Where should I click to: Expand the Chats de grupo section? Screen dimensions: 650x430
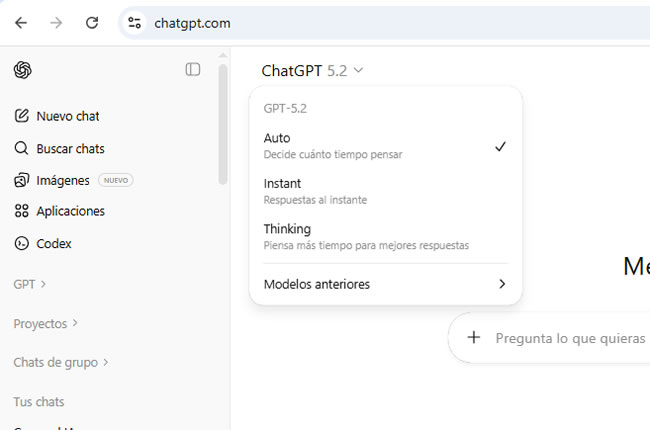[x=61, y=362]
